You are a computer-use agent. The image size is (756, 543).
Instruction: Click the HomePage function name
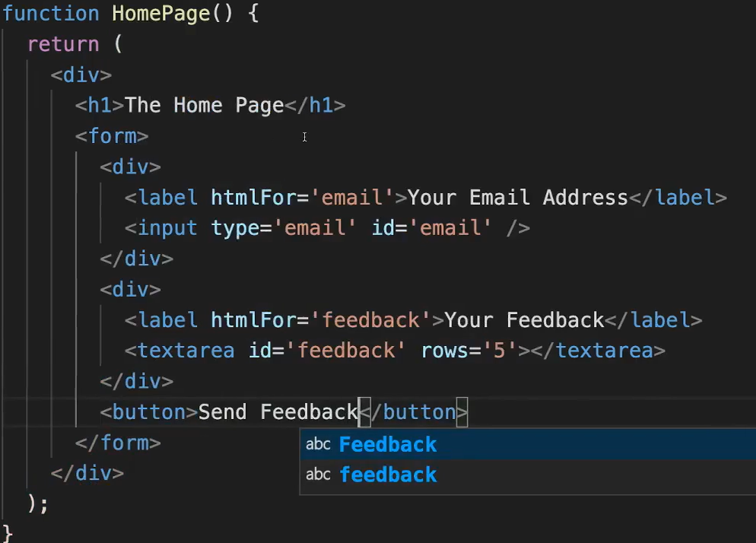(160, 14)
